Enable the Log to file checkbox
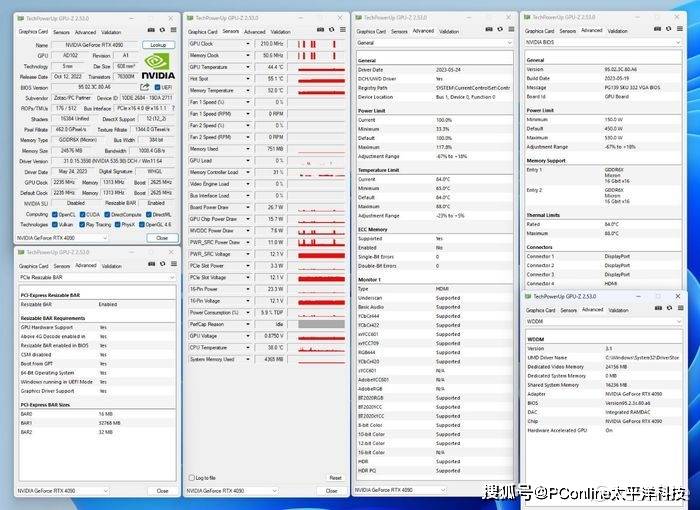Viewport: 700px width, 510px height. coord(192,478)
